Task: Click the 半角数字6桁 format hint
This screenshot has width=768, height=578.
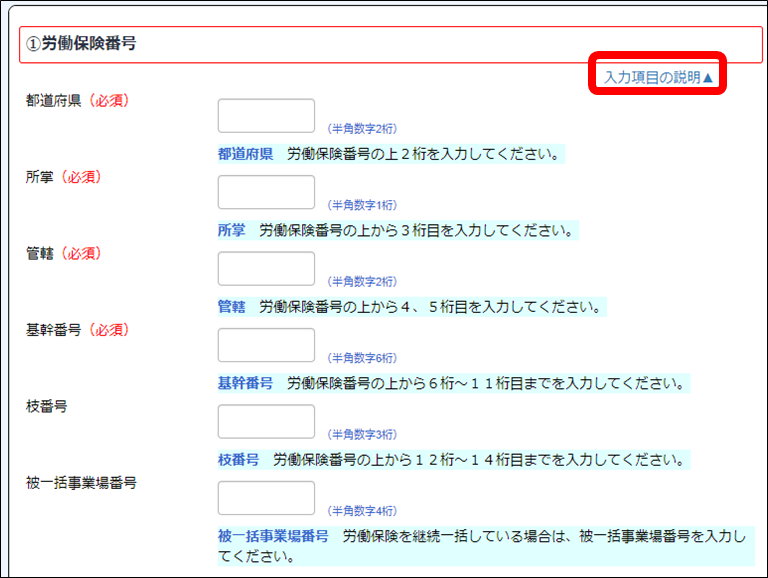Action: [x=362, y=358]
